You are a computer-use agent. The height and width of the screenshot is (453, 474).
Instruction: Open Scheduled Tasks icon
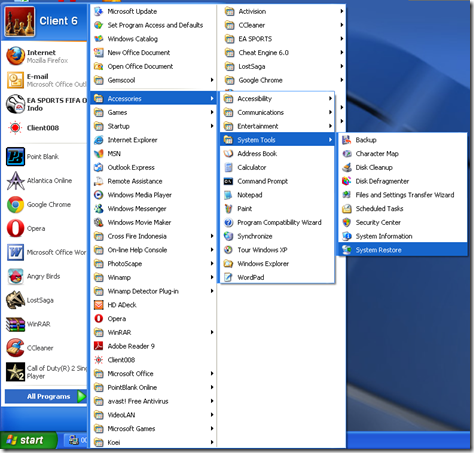(x=347, y=209)
